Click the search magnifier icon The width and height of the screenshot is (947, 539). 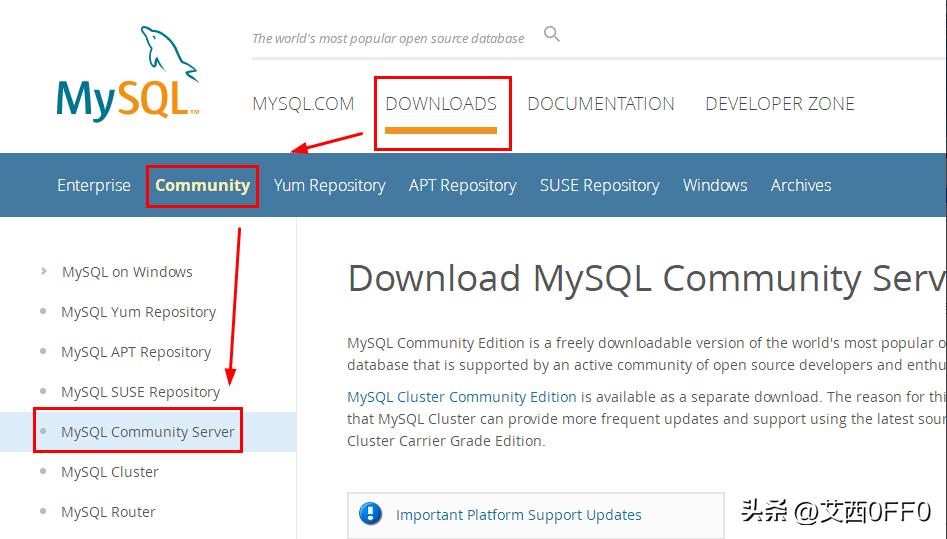[x=551, y=34]
